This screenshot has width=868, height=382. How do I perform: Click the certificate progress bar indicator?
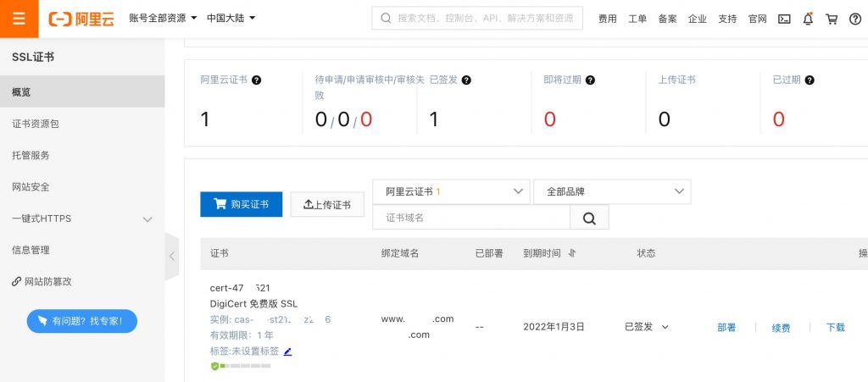[245, 367]
